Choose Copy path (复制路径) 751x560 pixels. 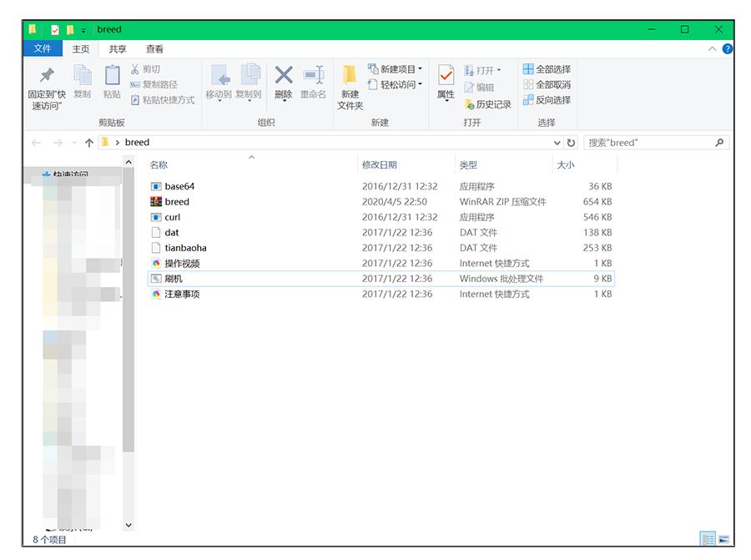coord(154,85)
